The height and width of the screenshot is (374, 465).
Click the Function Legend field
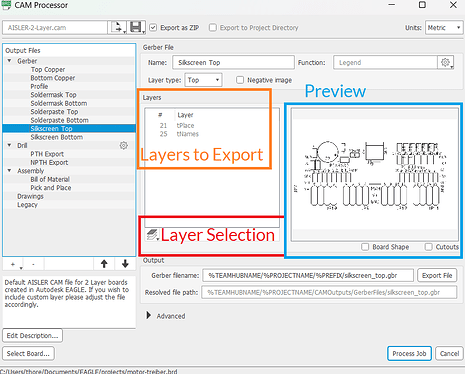[x=385, y=62]
